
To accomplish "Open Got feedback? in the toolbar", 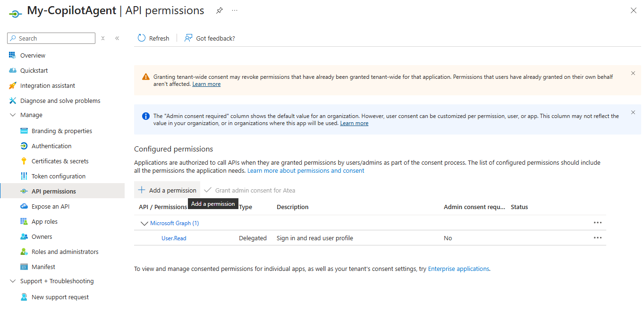I will tap(210, 38).
